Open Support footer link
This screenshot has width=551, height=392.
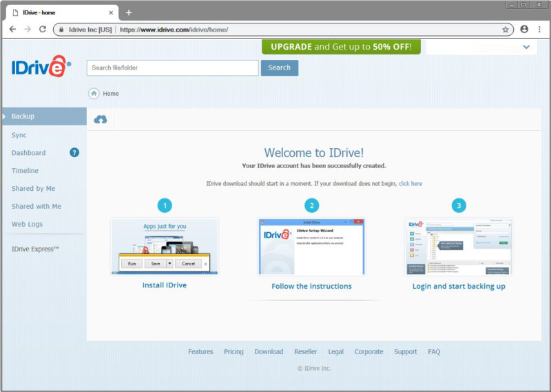pos(406,351)
